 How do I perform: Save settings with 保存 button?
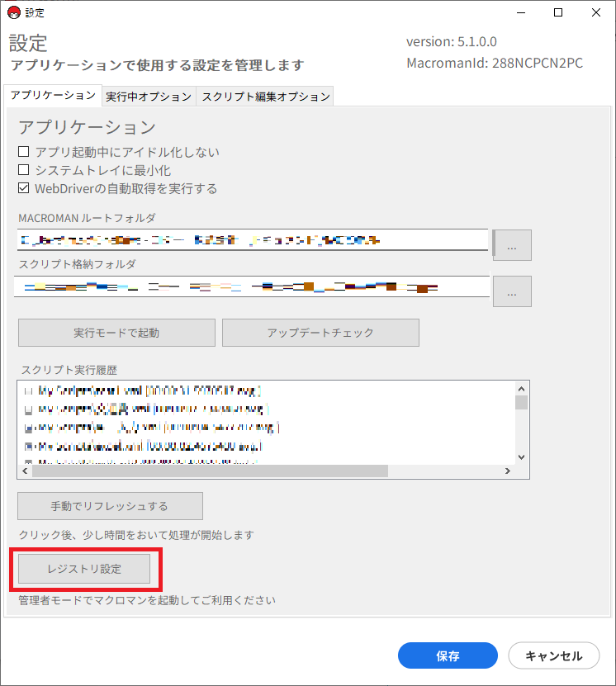(x=448, y=655)
